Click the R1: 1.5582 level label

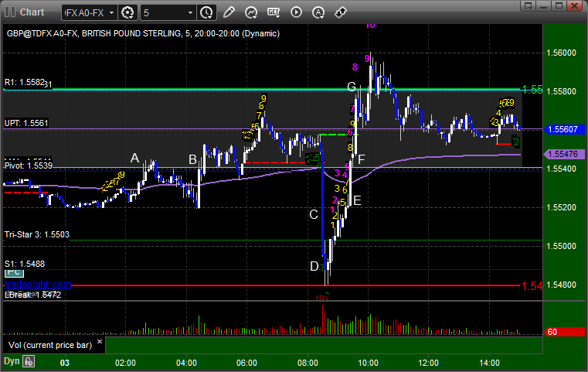tap(25, 82)
